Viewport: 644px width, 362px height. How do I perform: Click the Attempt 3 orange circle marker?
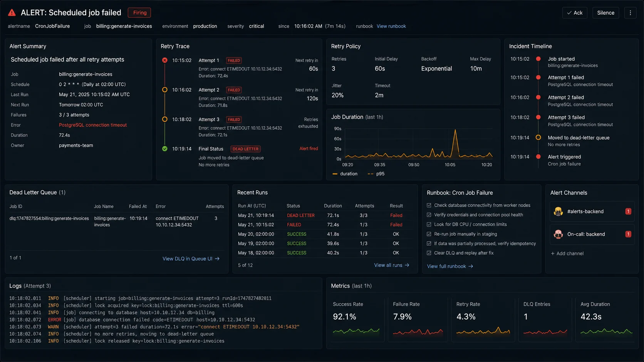point(165,119)
